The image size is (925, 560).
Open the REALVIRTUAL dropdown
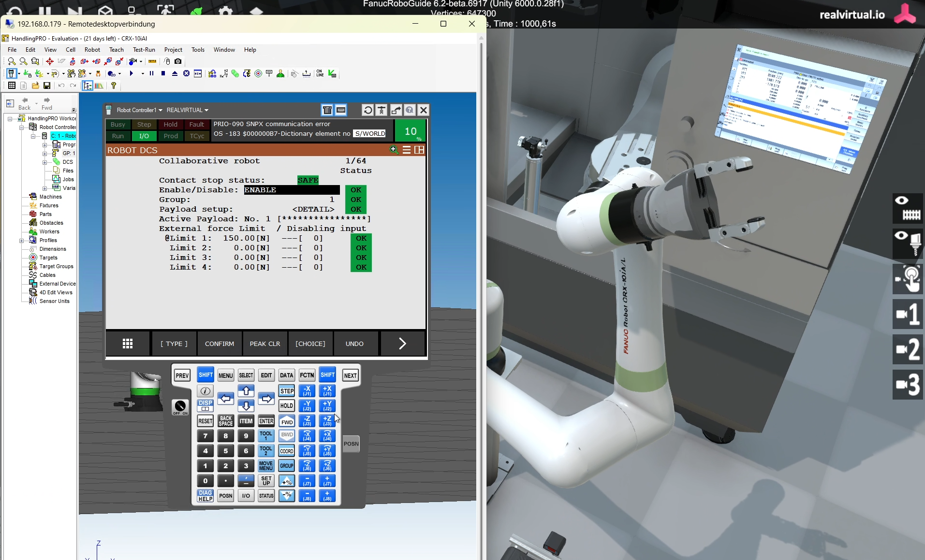[188, 110]
